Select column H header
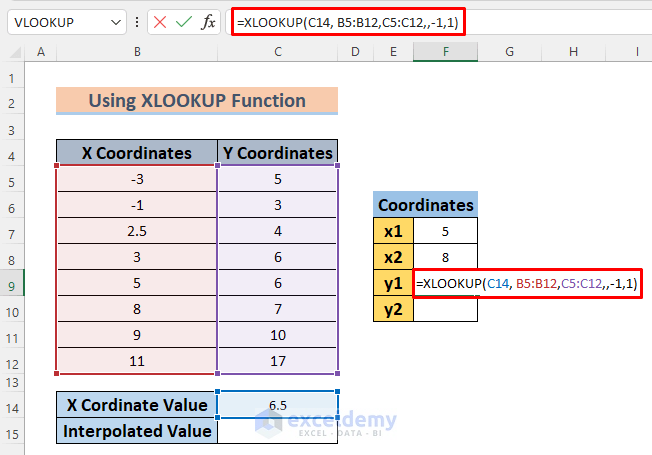 click(x=573, y=52)
